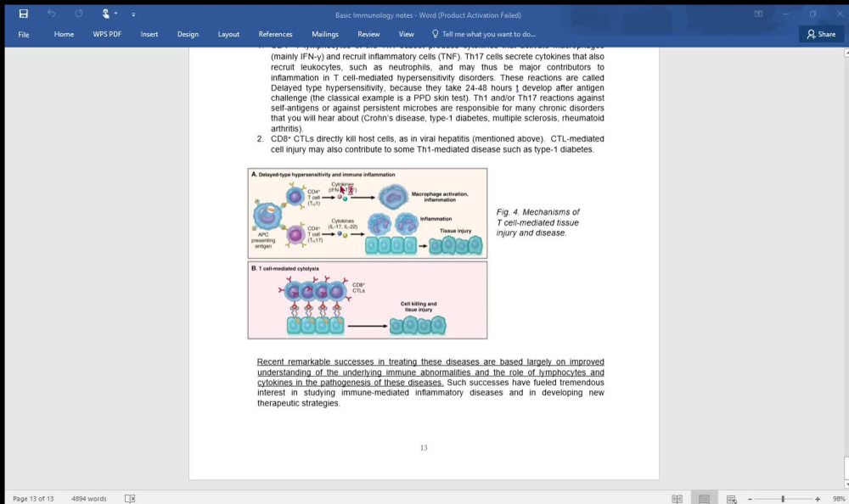
Task: Open the WPS PDF tab
Action: (107, 34)
